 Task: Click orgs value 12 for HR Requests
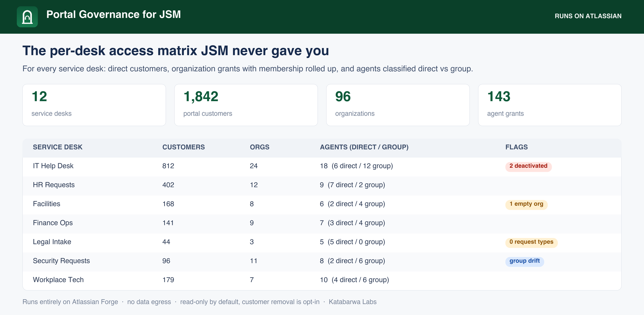click(254, 185)
